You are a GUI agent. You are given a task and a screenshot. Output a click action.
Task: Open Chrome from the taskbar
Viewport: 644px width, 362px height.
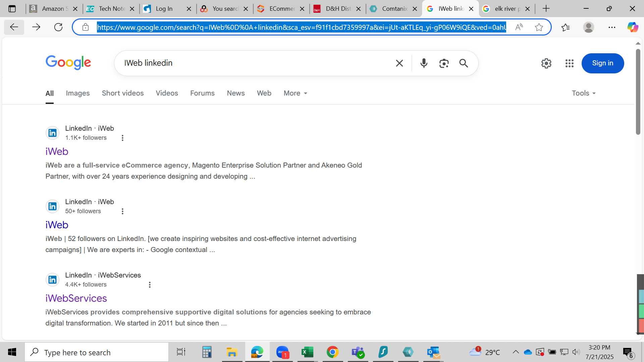[332, 352]
